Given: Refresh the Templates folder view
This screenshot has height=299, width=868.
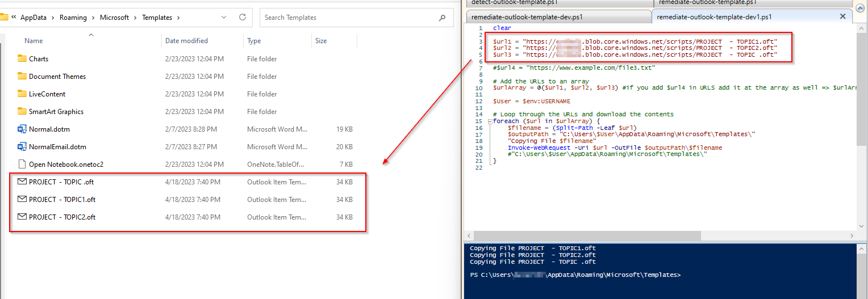Looking at the screenshot, I should (x=243, y=18).
